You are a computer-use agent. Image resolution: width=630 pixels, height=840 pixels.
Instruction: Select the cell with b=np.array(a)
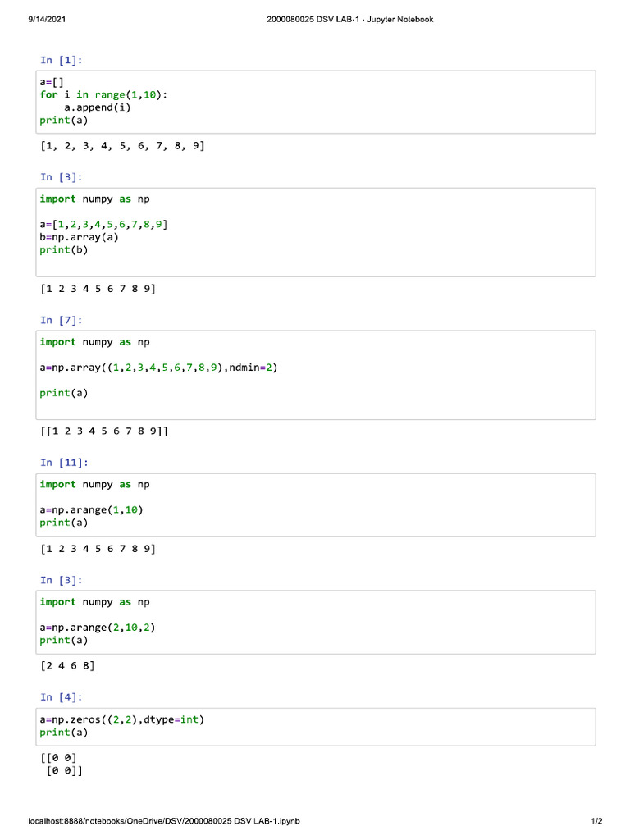316,231
